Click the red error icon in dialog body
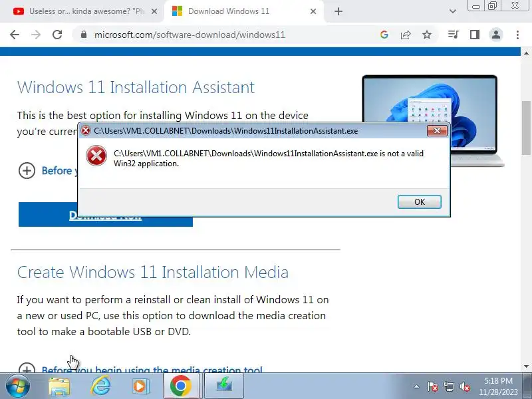 click(x=96, y=156)
